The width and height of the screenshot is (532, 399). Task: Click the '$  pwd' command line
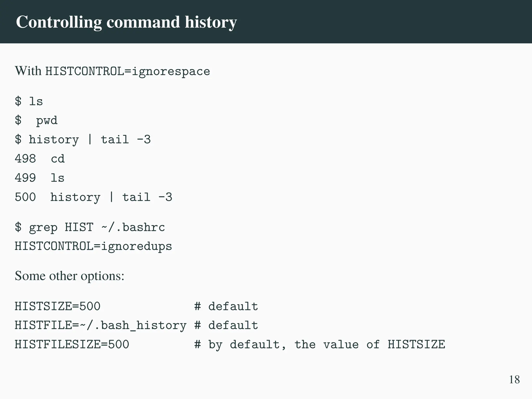(x=36, y=120)
